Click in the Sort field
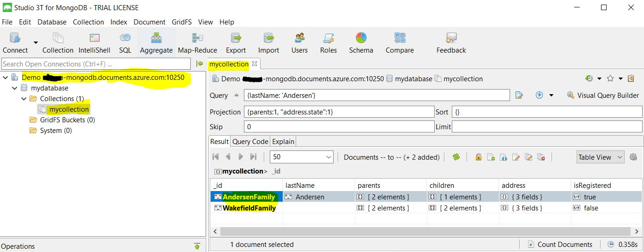Image resolution: width=644 pixels, height=252 pixels. tap(547, 112)
